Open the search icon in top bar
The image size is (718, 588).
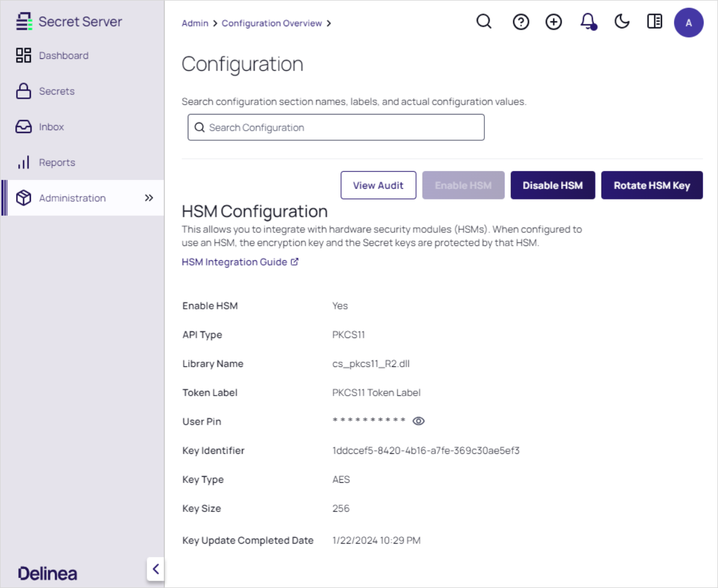484,22
